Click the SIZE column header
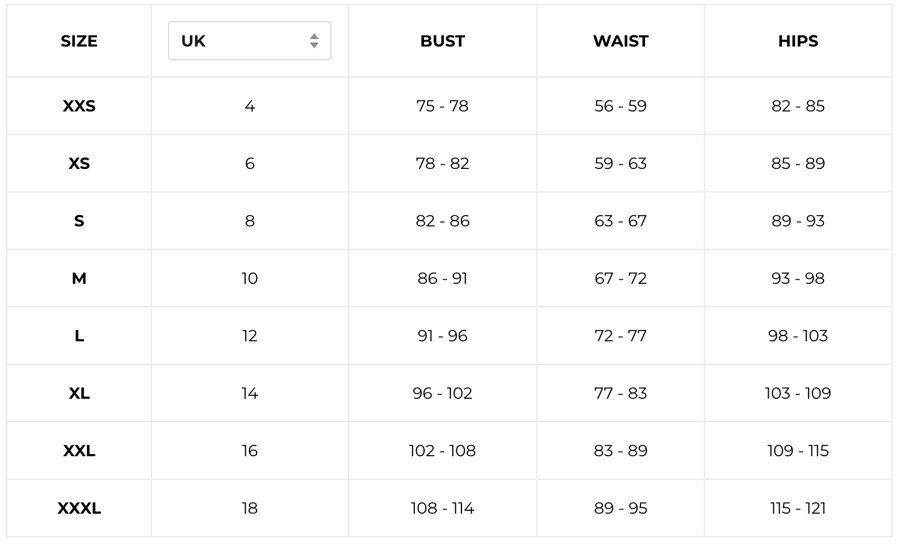Image resolution: width=900 pixels, height=547 pixels. tap(79, 41)
